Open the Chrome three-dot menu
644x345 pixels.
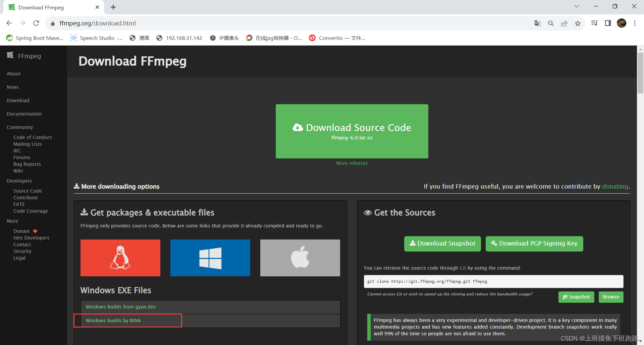coord(635,23)
